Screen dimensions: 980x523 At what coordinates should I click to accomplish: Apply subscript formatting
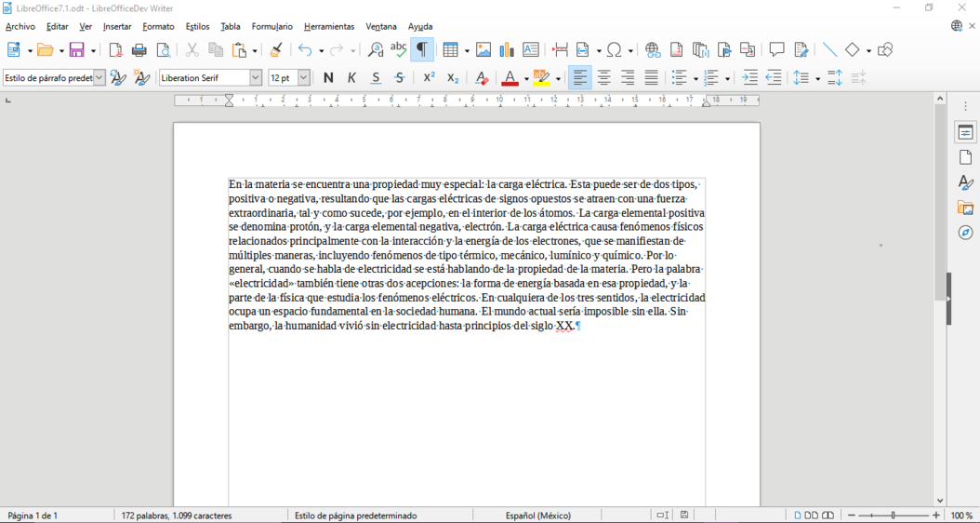(x=453, y=78)
